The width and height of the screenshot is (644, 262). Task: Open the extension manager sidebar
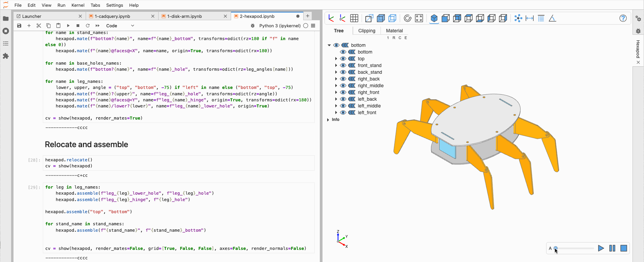tap(6, 56)
